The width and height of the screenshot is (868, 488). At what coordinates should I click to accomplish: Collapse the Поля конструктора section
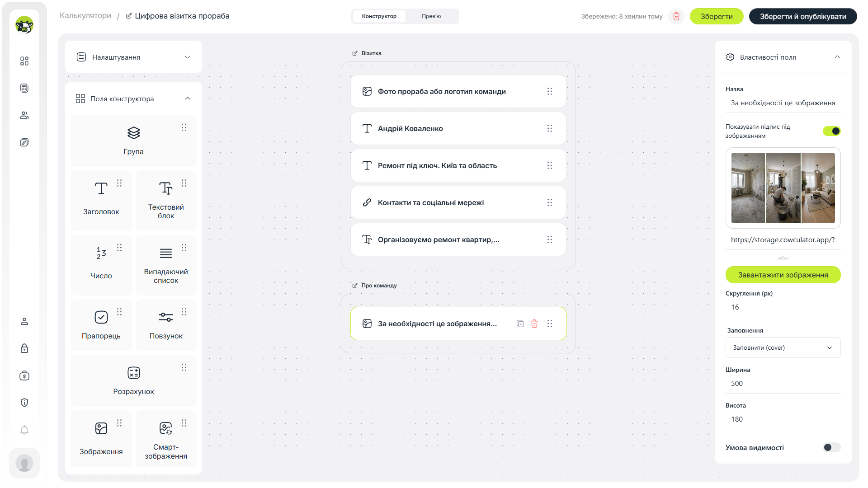(x=188, y=99)
